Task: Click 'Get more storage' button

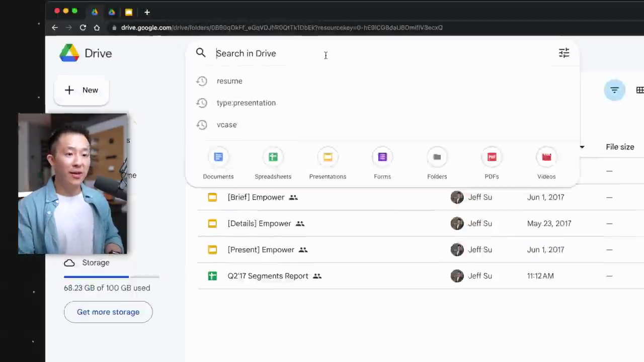Action: click(108, 312)
